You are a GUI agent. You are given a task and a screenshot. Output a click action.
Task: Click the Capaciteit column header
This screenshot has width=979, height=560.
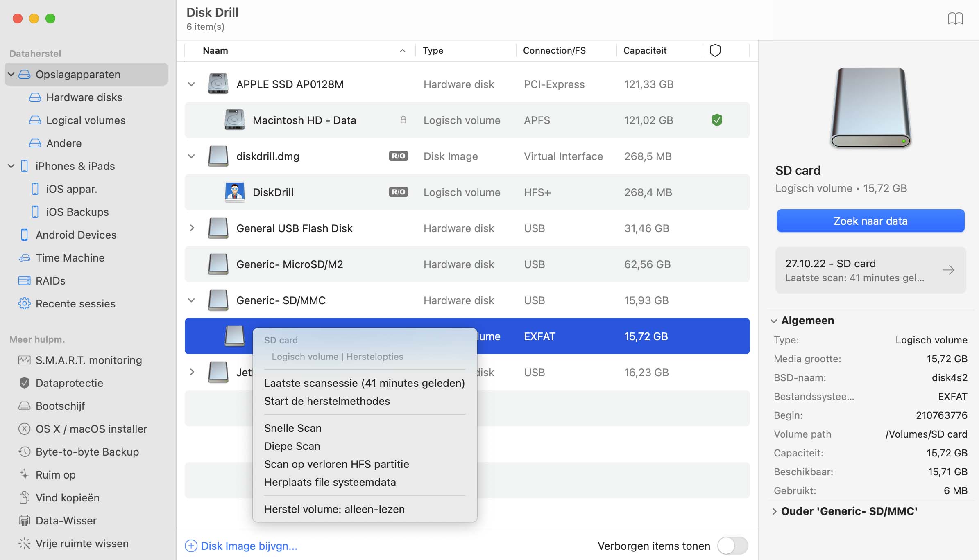pos(645,50)
